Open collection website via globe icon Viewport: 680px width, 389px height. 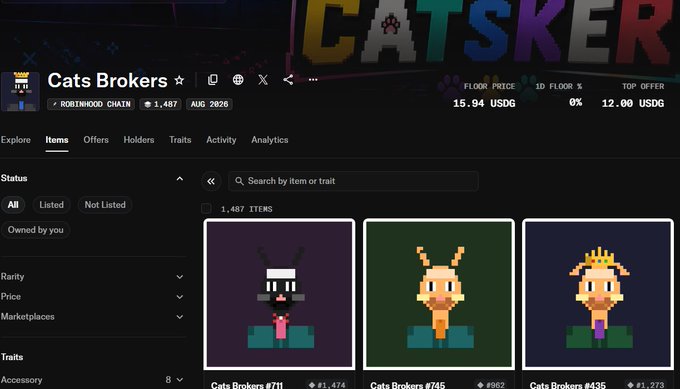[238, 80]
